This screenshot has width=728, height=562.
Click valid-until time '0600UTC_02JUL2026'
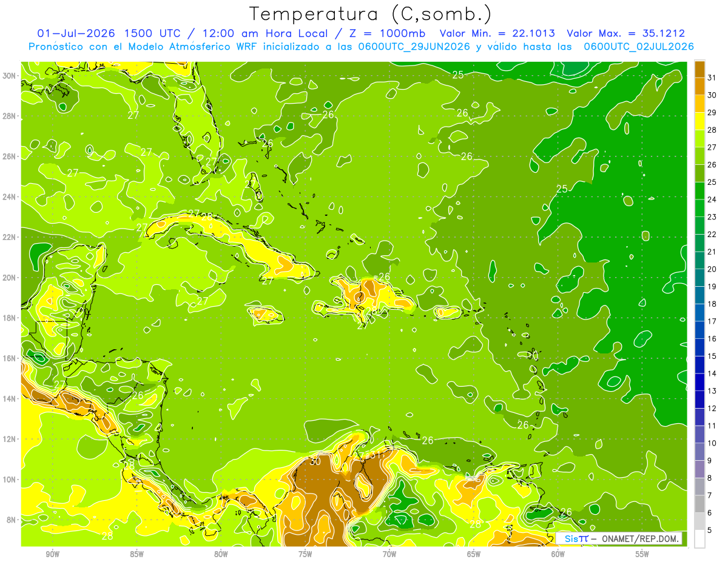click(x=639, y=46)
